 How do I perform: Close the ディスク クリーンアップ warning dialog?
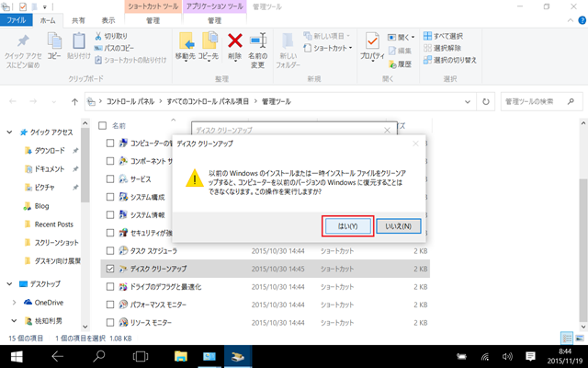click(415, 144)
